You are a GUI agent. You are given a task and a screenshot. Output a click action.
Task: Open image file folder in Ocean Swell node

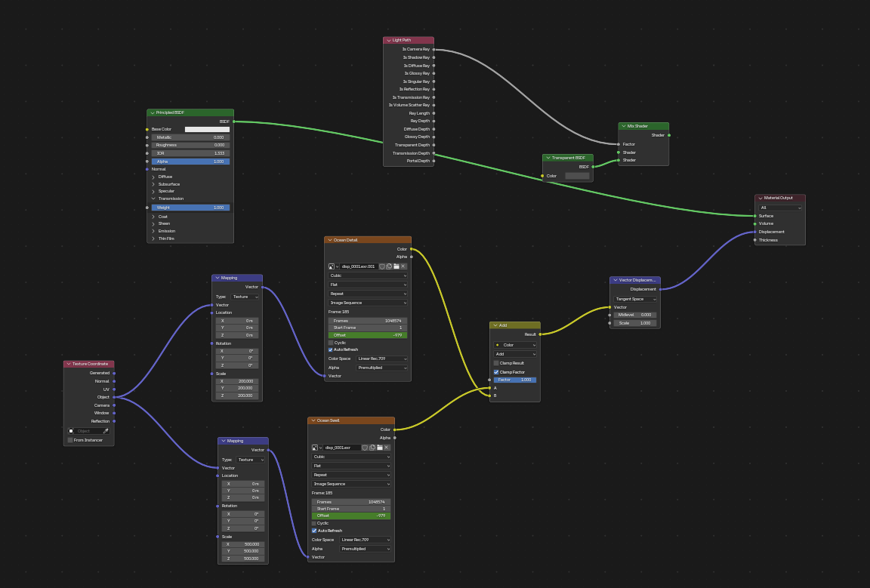(x=380, y=448)
